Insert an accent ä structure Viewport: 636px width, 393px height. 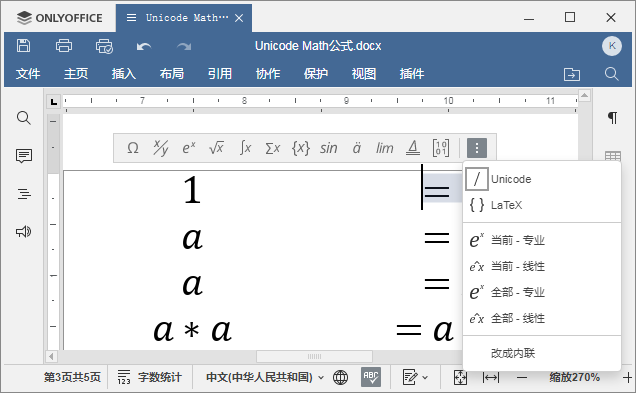click(x=357, y=148)
